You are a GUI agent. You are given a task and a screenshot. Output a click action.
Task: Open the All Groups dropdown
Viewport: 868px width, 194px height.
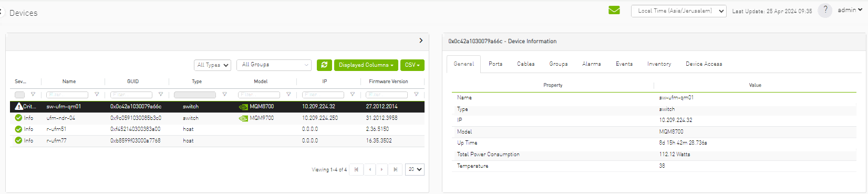[x=274, y=65]
